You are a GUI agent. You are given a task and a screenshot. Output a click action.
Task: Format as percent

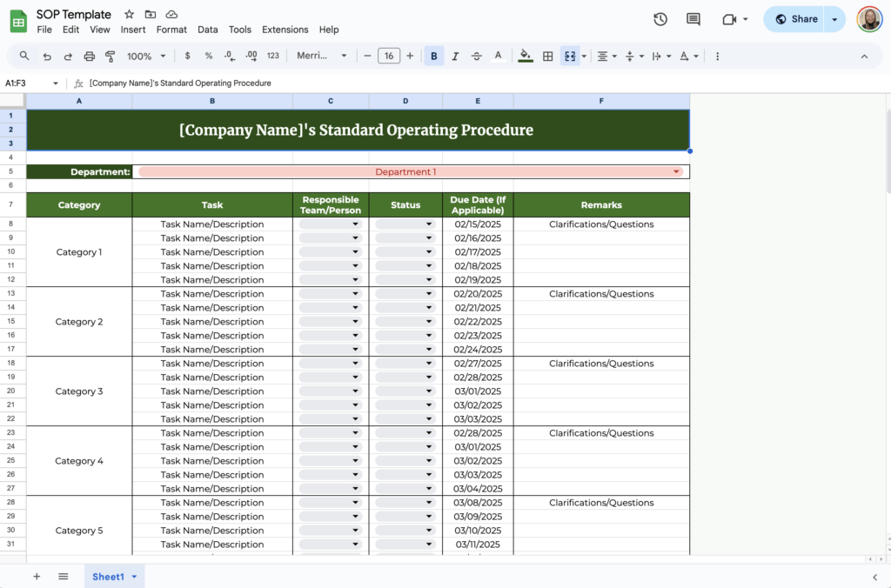(209, 56)
